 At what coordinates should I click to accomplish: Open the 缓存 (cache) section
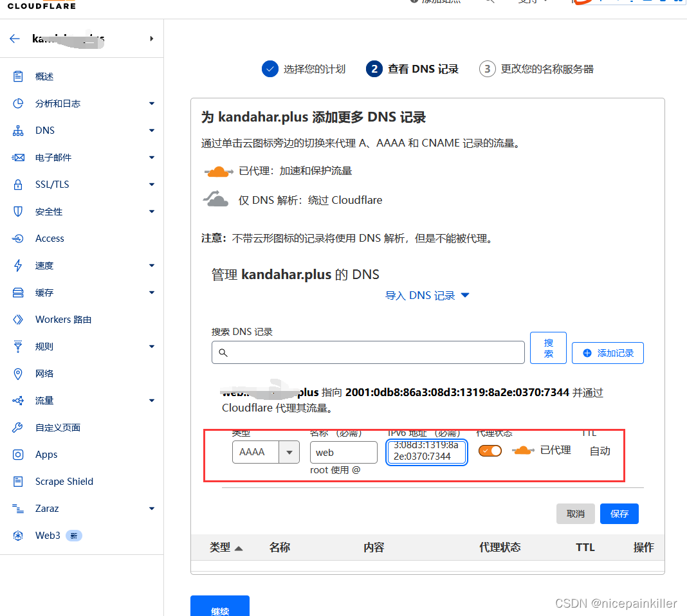tap(48, 292)
